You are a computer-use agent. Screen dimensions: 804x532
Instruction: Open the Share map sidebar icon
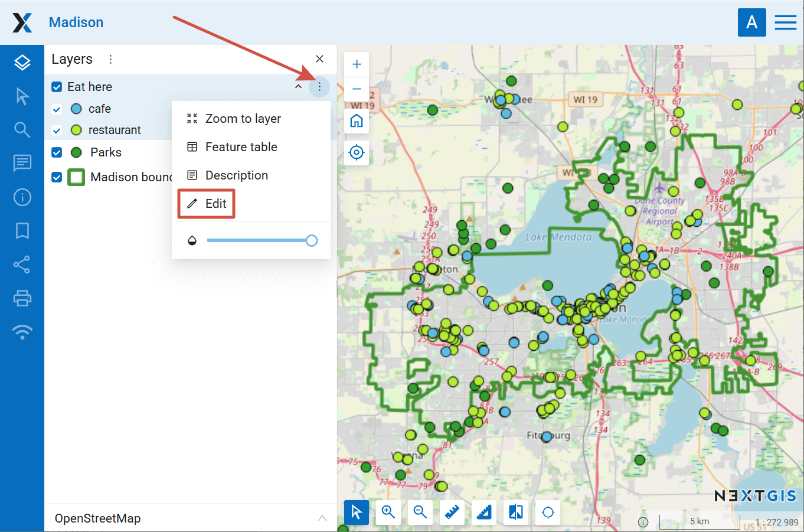(22, 265)
